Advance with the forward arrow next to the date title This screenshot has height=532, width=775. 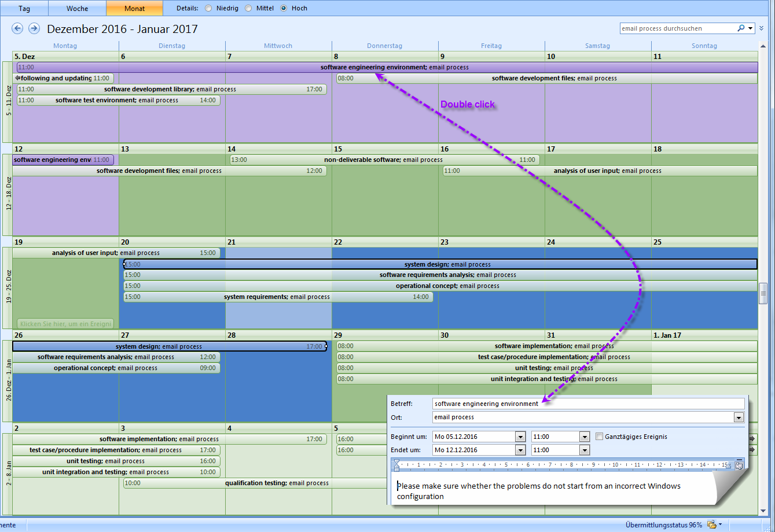pyautogui.click(x=34, y=28)
